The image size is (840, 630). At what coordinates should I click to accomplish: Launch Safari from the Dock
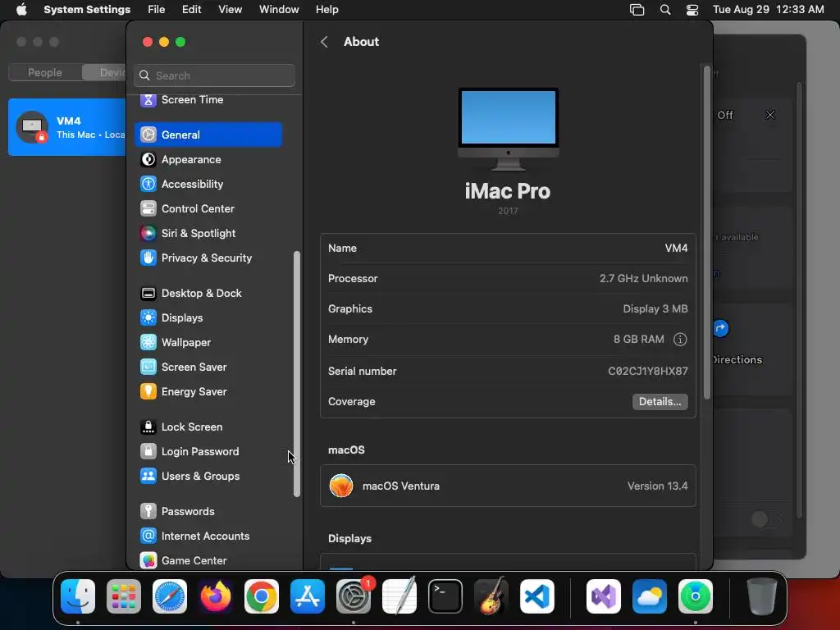(x=170, y=596)
